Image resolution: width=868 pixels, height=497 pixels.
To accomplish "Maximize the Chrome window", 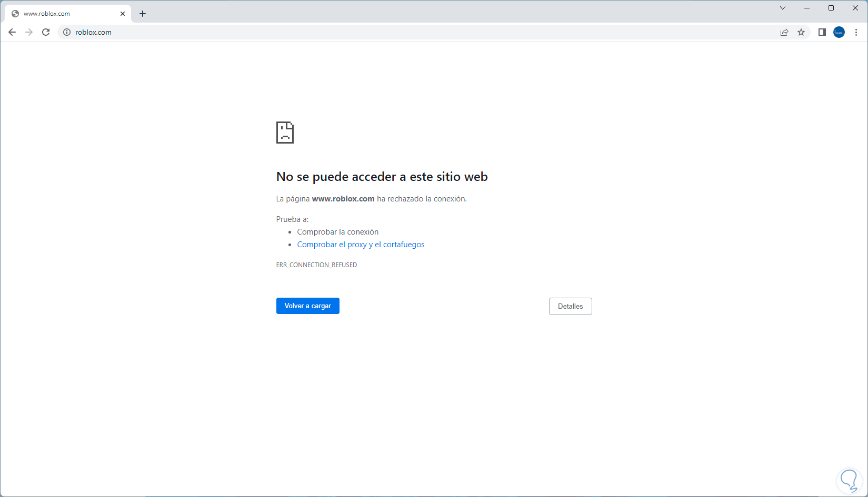I will point(831,8).
